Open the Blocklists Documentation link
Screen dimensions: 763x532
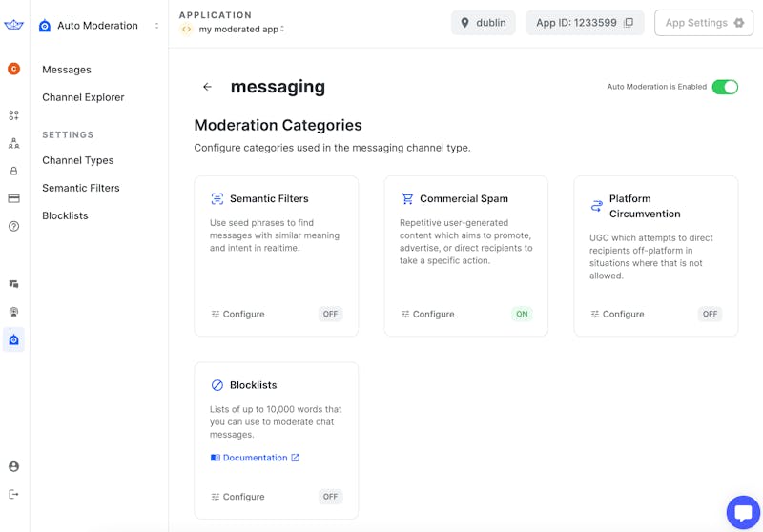tap(255, 458)
